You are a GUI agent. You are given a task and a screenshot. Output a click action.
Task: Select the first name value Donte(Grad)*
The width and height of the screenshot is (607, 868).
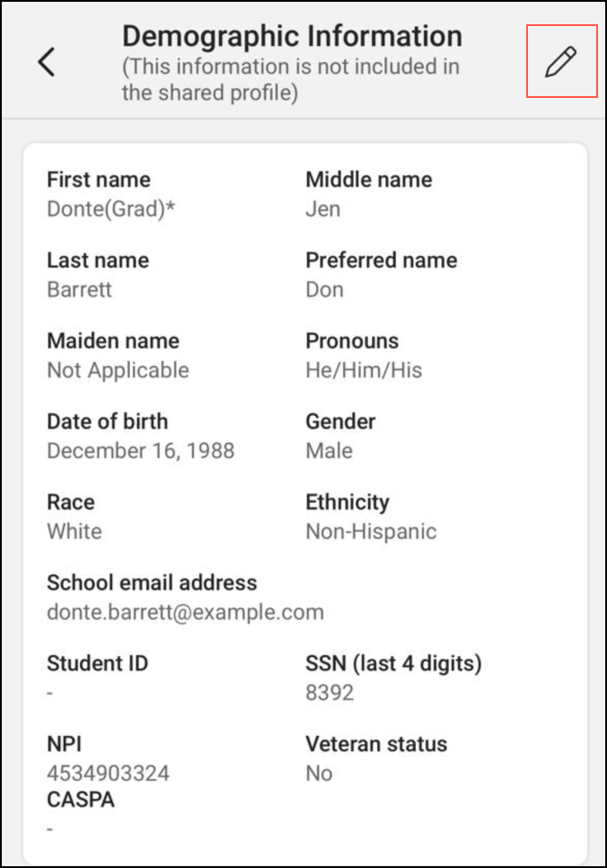coord(111,209)
